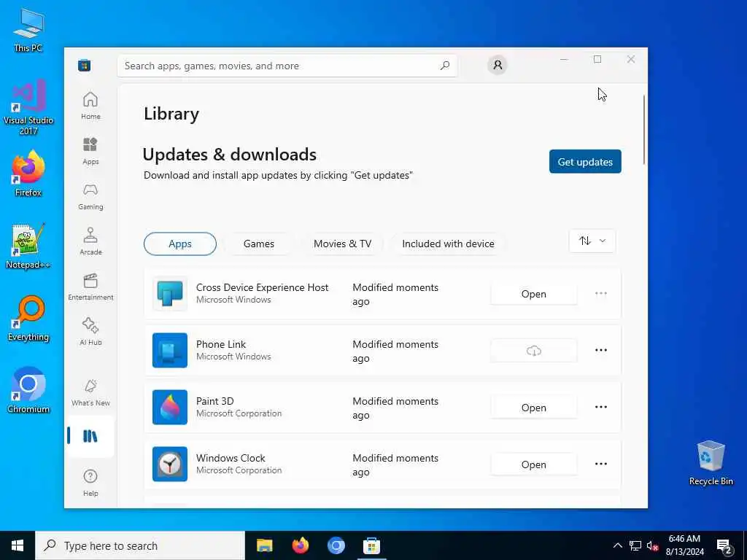Screen dimensions: 747x560
Task: Open File Explorer from the taskbar
Action: (264, 545)
